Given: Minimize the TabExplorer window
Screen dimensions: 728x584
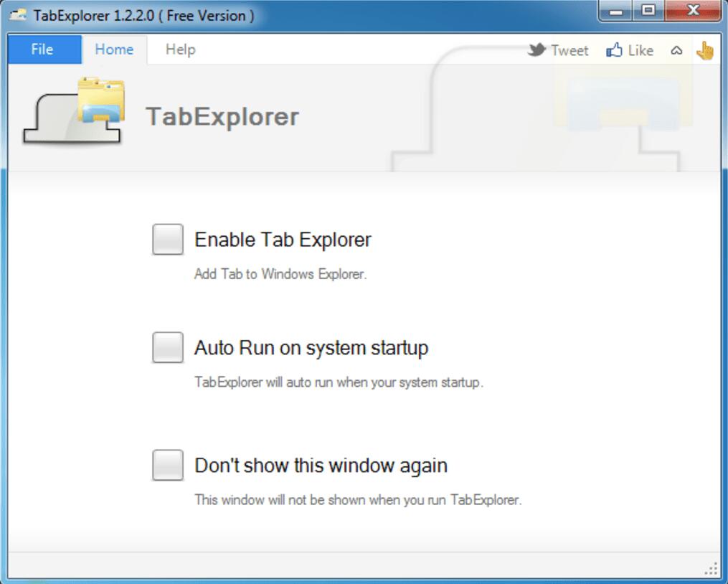Looking at the screenshot, I should click(615, 10).
